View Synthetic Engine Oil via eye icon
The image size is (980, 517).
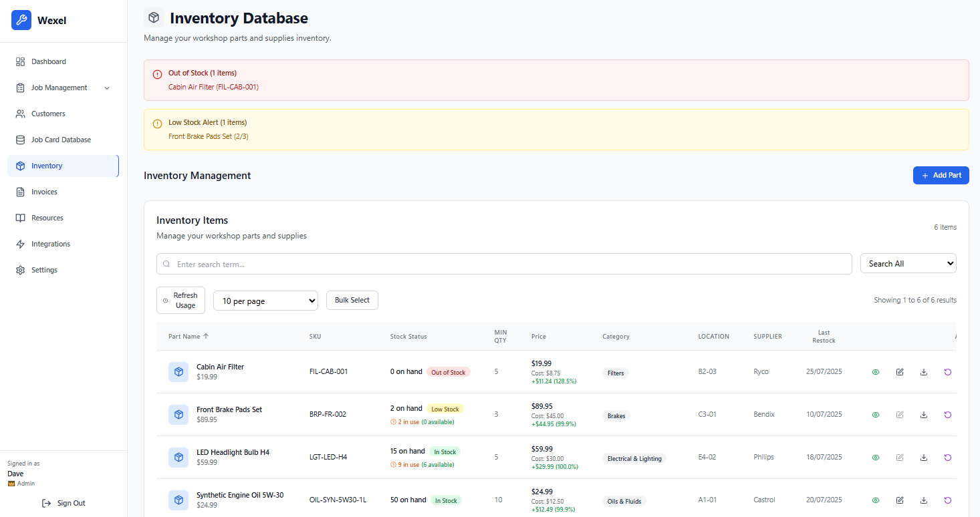point(876,500)
